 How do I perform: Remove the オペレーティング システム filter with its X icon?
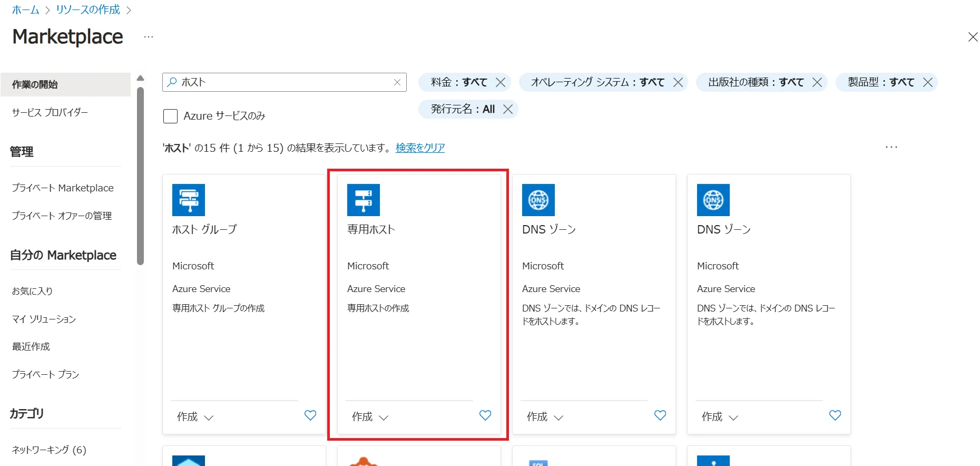[678, 82]
